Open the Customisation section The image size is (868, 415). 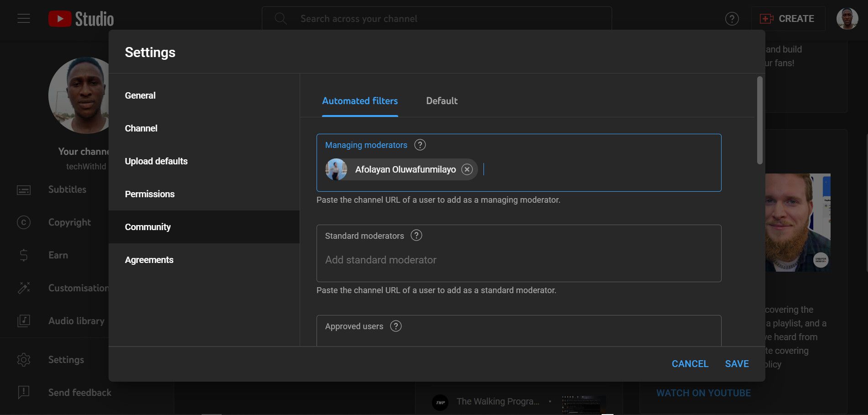click(78, 288)
